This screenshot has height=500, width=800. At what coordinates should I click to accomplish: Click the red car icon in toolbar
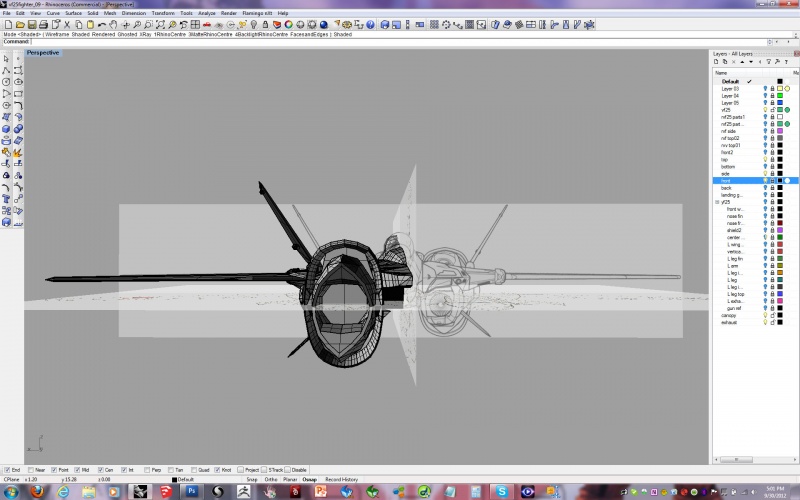click(x=207, y=24)
